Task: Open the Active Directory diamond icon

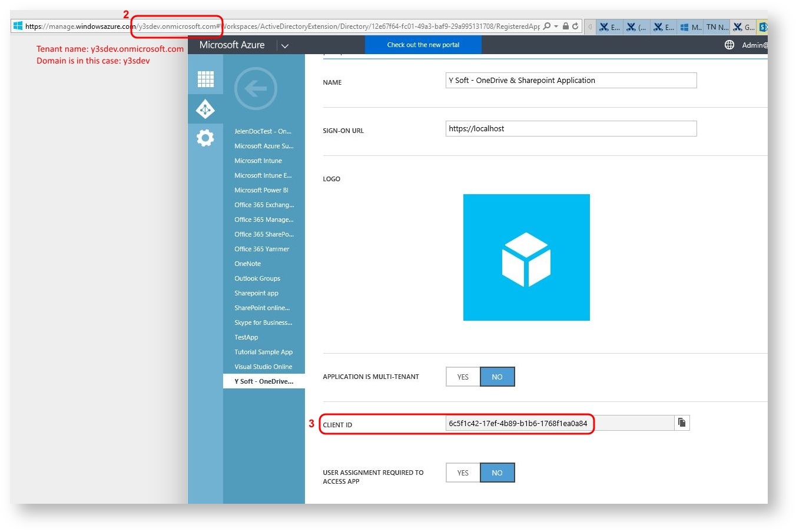Action: pos(205,109)
